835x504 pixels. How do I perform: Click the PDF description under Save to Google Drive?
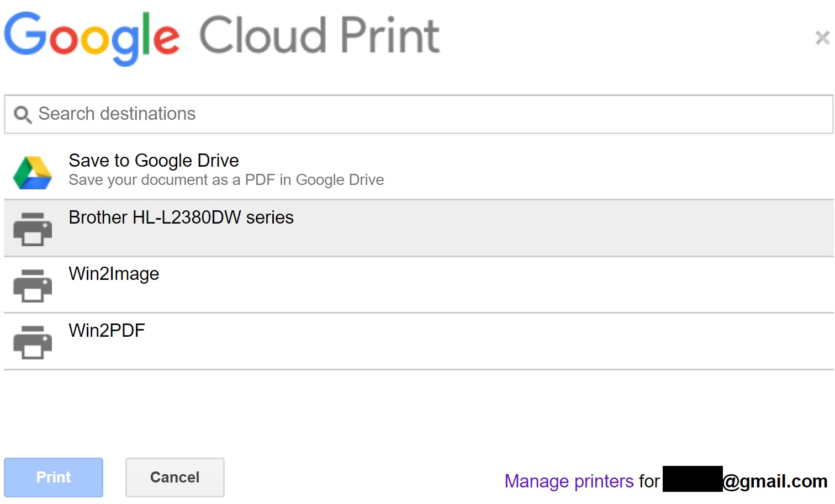[226, 179]
